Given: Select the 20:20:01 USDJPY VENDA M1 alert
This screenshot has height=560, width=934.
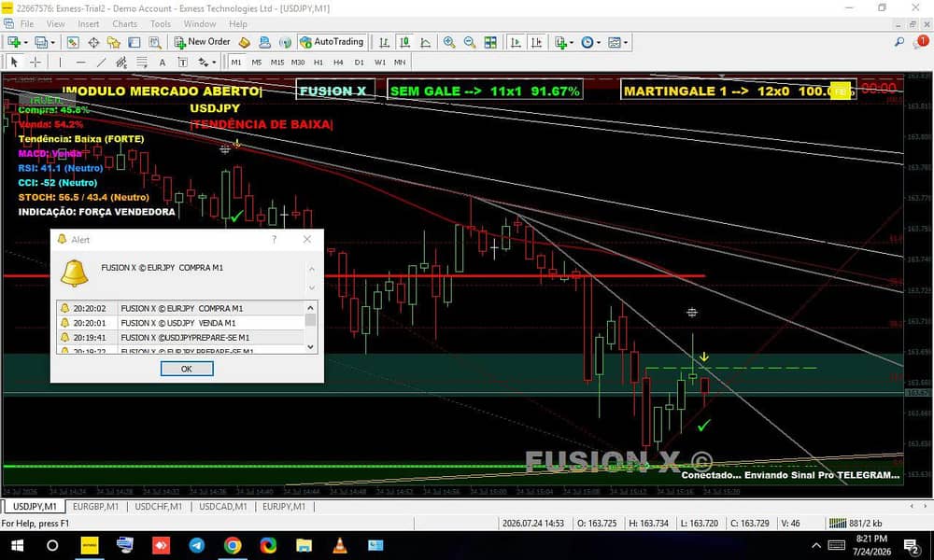Looking at the screenshot, I should click(x=181, y=323).
